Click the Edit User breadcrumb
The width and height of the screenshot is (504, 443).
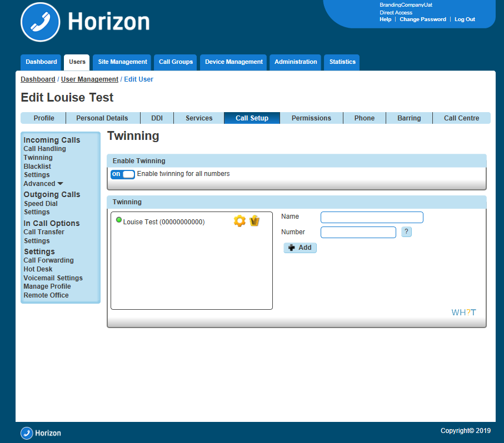pos(138,79)
